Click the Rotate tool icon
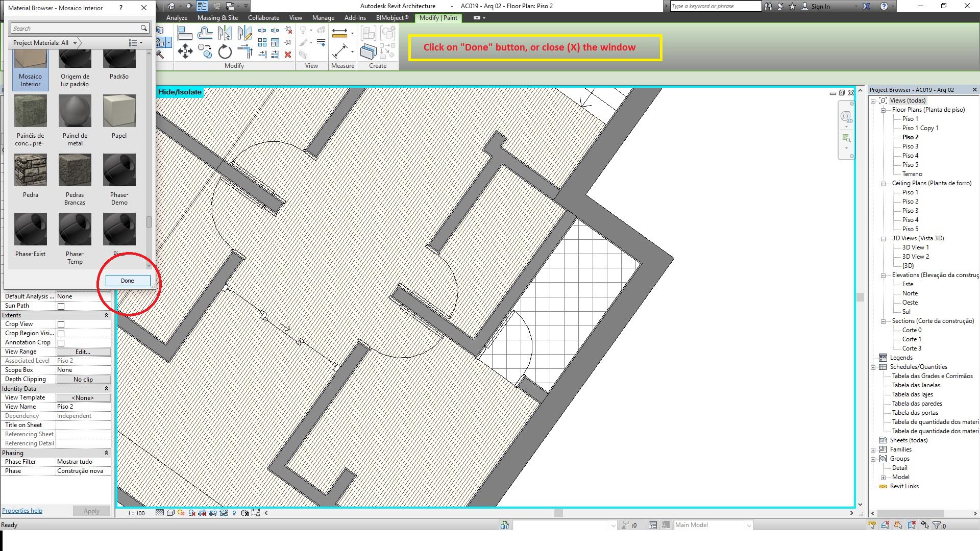Screen dimensions: 980x551 [x=225, y=52]
